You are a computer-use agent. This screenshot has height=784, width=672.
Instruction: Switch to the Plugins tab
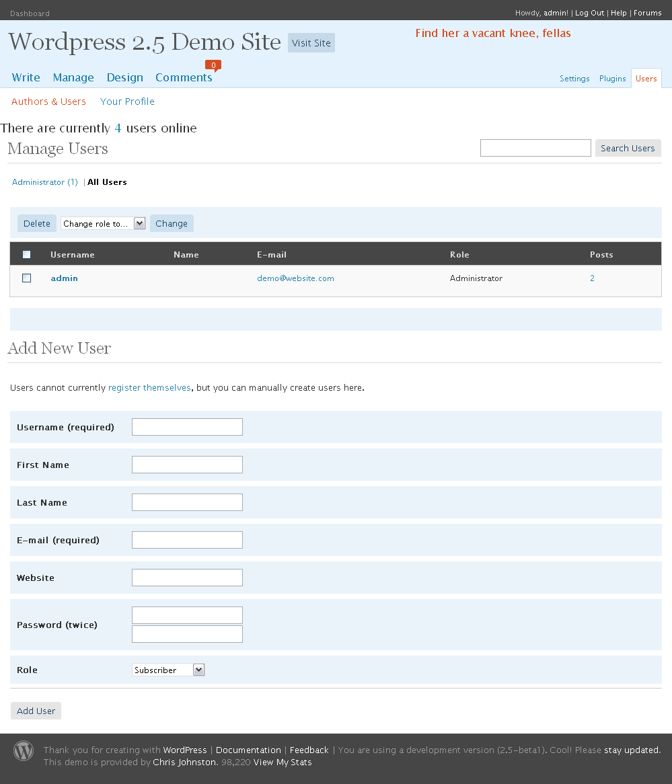pyautogui.click(x=612, y=79)
